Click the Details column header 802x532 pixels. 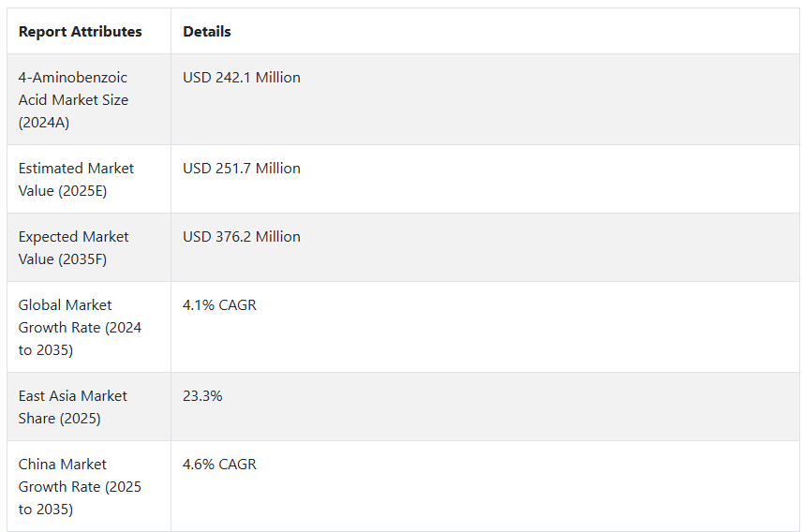point(207,31)
